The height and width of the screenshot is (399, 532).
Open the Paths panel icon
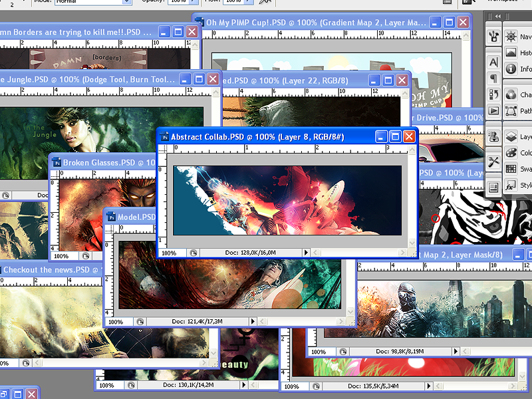(511, 110)
